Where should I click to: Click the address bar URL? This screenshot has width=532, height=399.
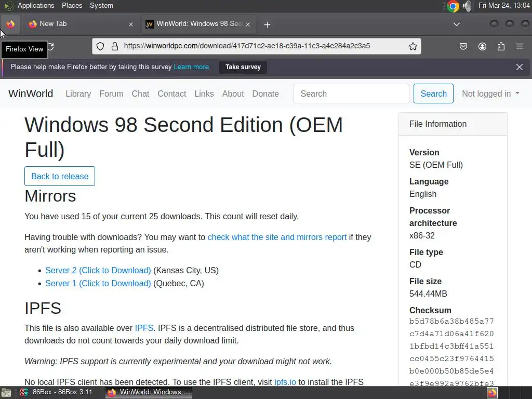click(247, 46)
